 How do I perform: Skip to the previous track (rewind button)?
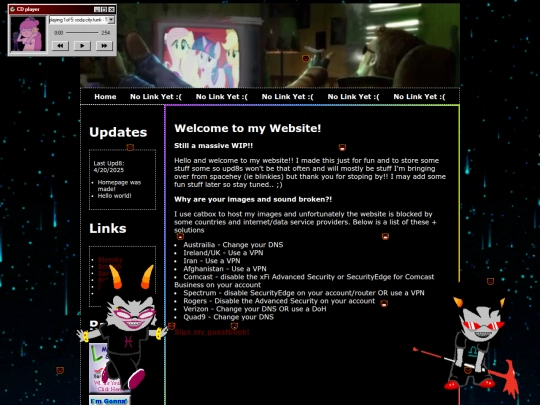point(60,45)
